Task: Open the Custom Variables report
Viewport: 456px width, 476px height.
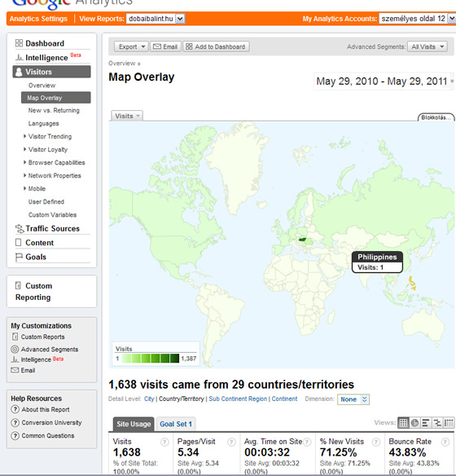Action: click(x=52, y=214)
